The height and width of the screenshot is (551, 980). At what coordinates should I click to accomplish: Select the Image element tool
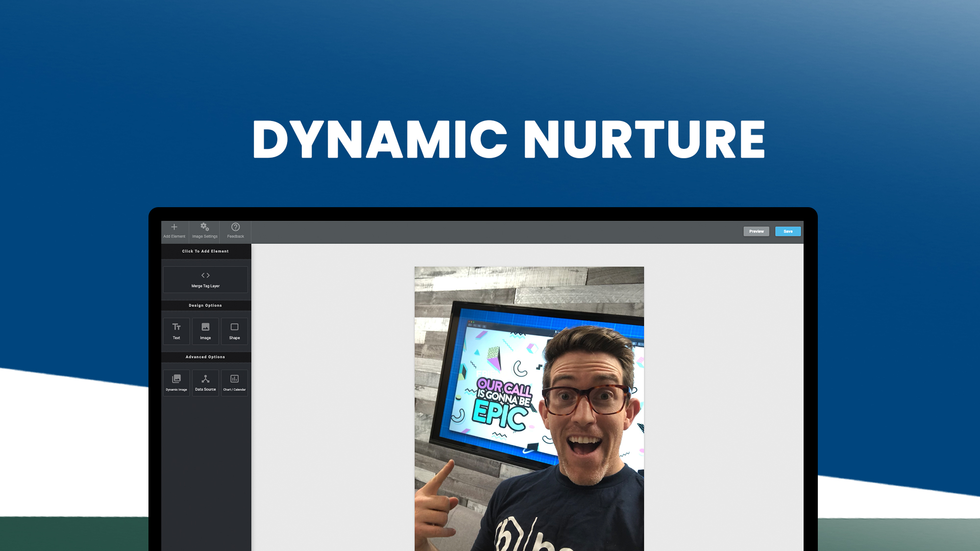tap(205, 331)
